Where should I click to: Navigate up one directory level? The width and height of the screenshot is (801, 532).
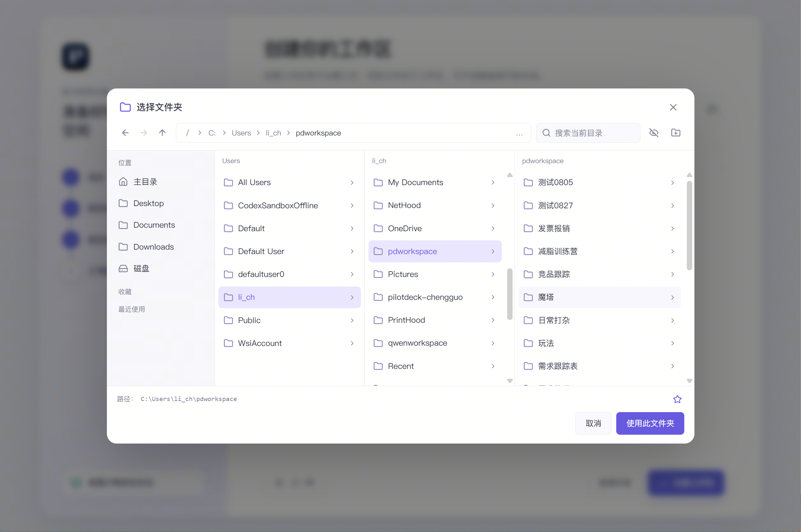(x=162, y=133)
